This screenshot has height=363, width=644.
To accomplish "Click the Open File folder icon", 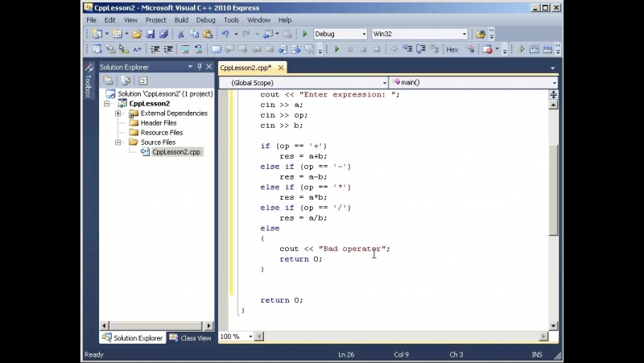I will coord(137,34).
